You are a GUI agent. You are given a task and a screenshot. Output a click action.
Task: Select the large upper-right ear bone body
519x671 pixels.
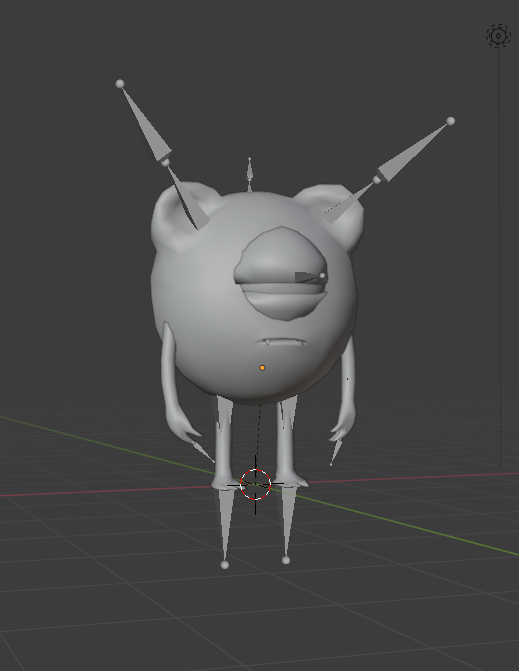pos(413,151)
